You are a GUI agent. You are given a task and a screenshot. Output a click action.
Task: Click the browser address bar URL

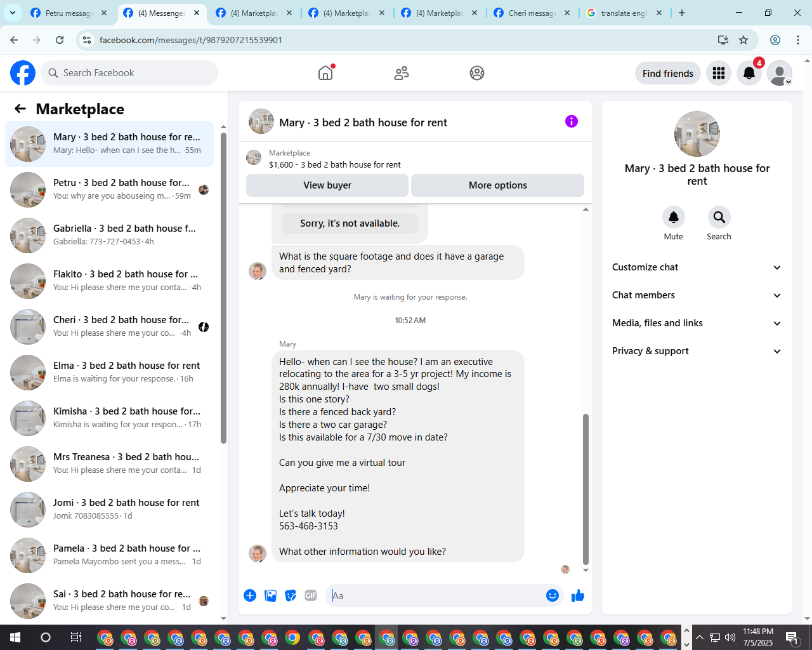click(x=191, y=40)
